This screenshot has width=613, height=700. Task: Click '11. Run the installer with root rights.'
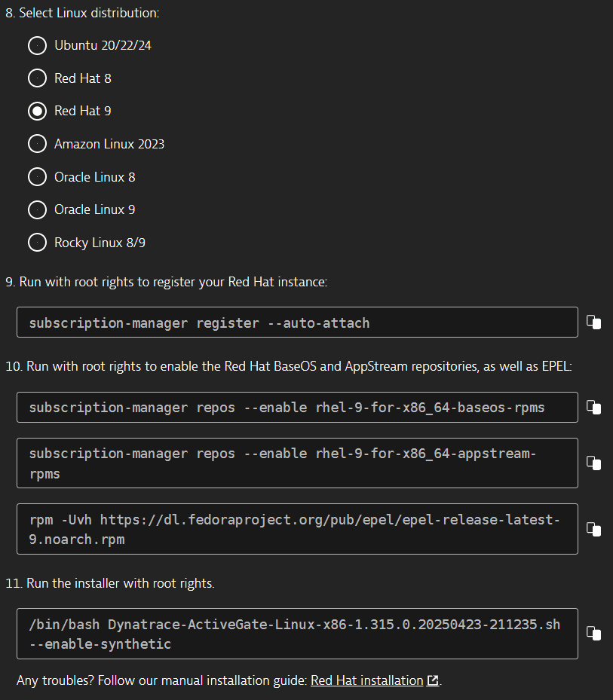(x=110, y=583)
